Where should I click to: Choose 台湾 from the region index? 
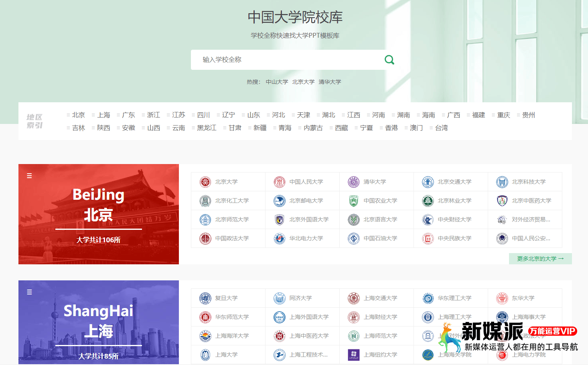click(x=441, y=128)
